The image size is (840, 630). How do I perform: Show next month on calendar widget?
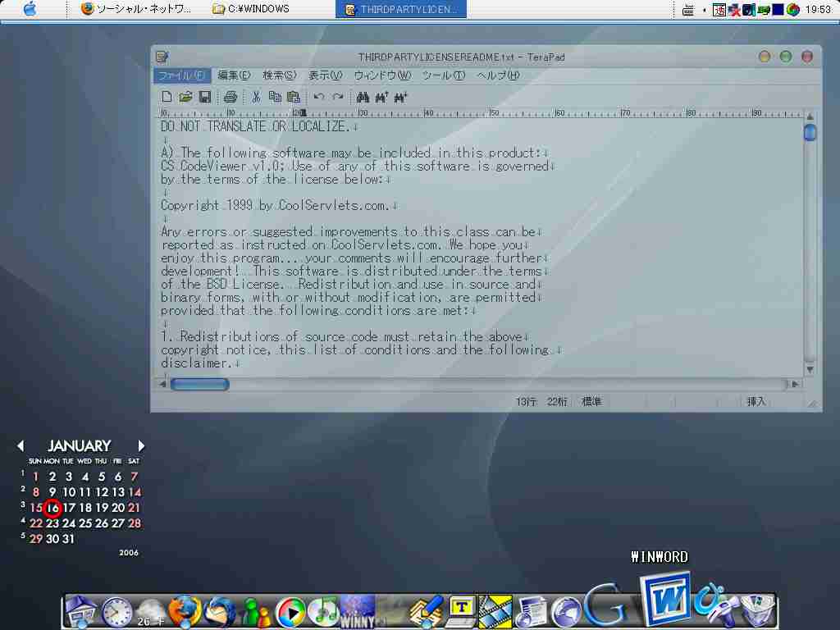coord(141,445)
